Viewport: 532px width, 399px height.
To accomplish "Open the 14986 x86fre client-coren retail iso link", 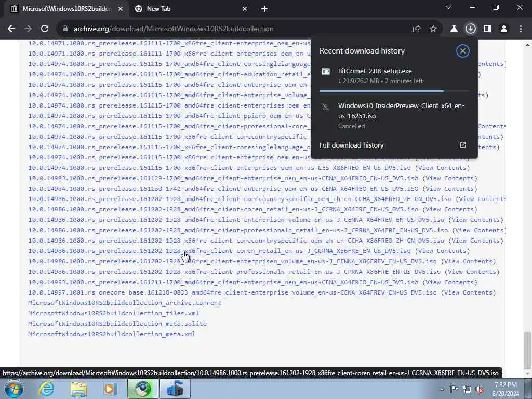I will click(219, 251).
